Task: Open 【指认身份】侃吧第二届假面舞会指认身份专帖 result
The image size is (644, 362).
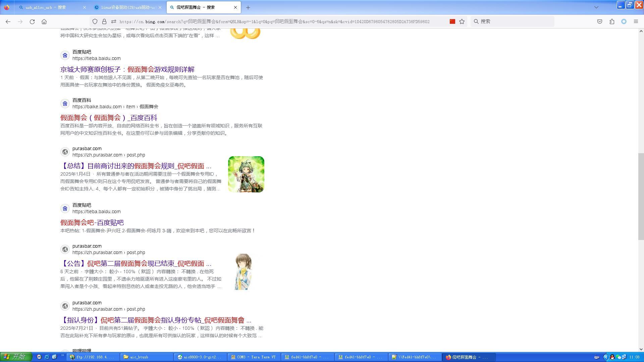Action: point(156,320)
